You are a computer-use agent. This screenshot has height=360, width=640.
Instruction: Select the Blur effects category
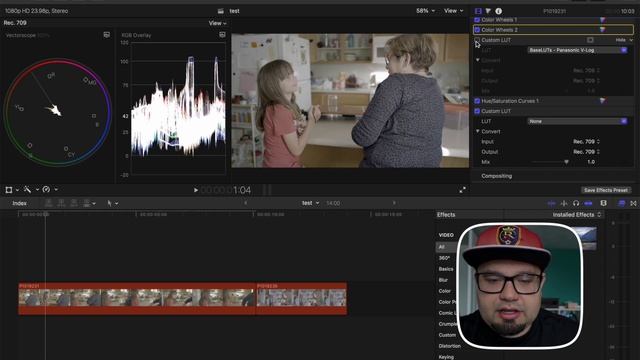pos(443,280)
